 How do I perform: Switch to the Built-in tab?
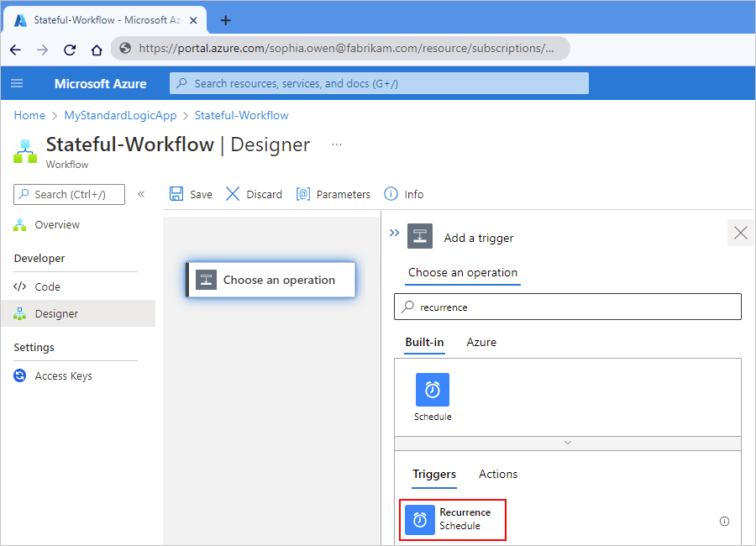pos(424,343)
